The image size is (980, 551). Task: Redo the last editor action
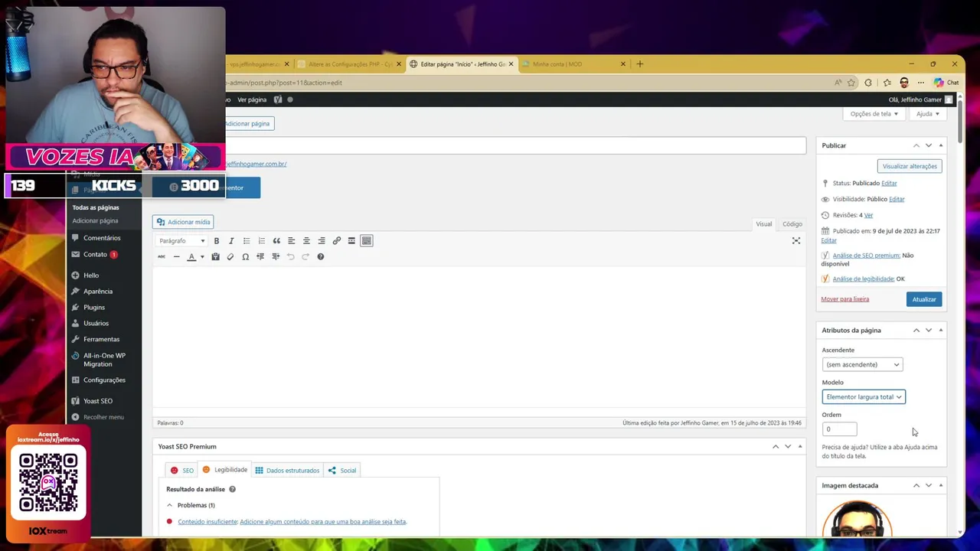pyautogui.click(x=305, y=256)
